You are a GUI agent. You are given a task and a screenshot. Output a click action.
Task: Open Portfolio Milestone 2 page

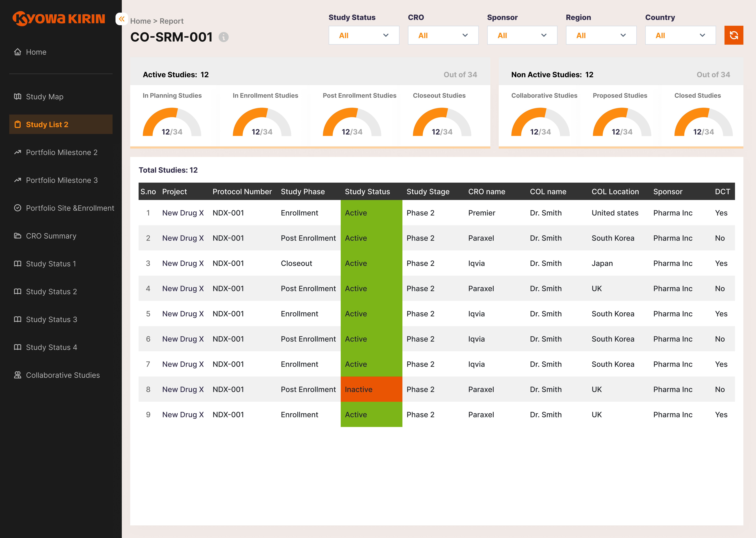[x=61, y=152]
